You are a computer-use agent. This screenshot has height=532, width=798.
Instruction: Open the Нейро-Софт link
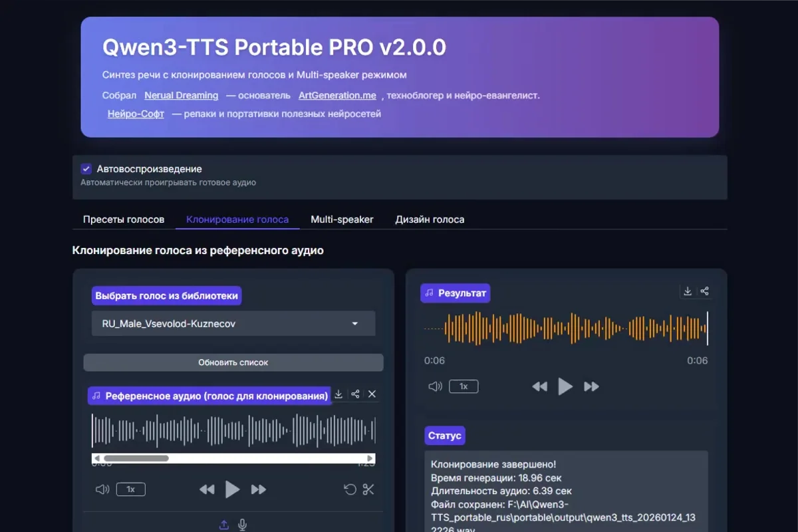pos(136,114)
